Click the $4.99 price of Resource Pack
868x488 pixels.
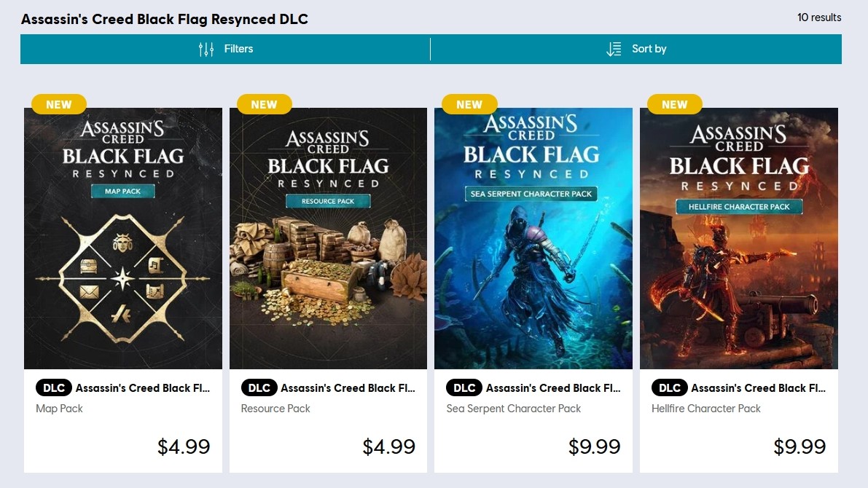coord(388,446)
